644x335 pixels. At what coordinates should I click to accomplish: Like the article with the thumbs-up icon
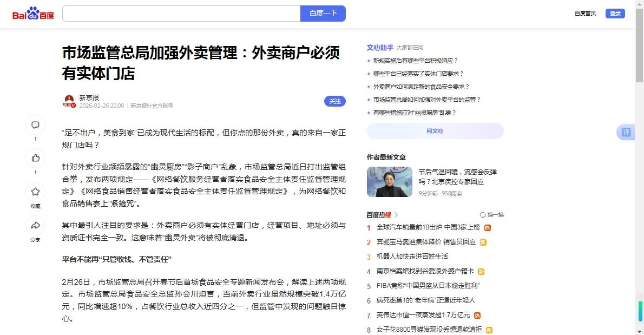(x=35, y=158)
